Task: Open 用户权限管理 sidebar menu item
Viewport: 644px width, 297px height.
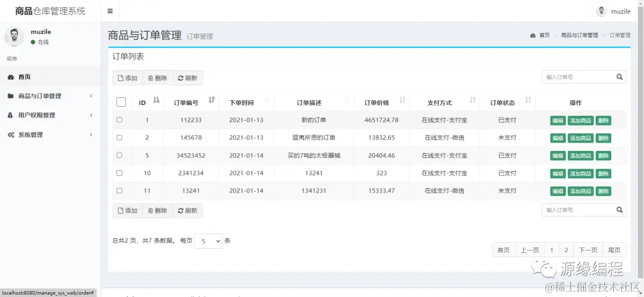Action: pos(50,116)
